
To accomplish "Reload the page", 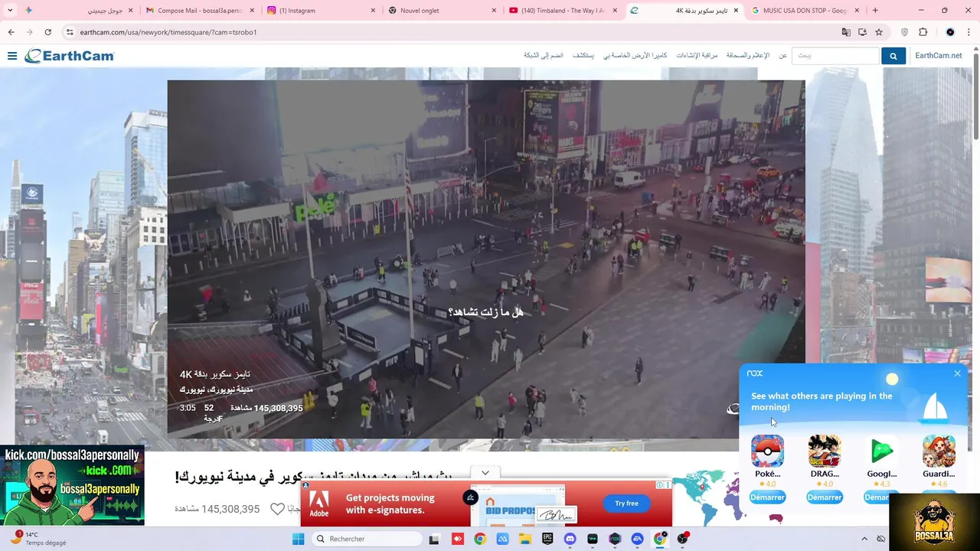I will [47, 32].
